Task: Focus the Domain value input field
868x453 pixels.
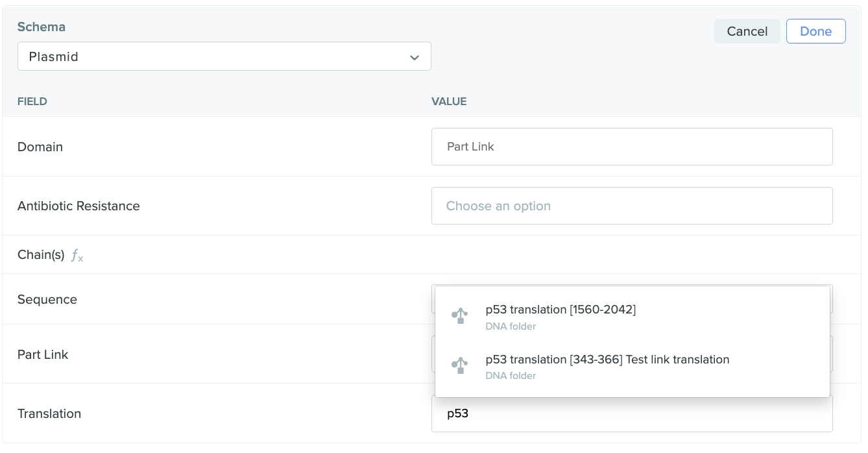Action: point(631,147)
